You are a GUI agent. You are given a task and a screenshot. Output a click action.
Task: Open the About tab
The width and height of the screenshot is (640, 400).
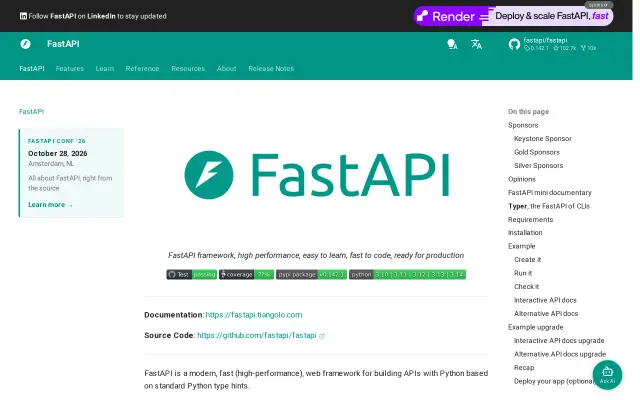(227, 69)
